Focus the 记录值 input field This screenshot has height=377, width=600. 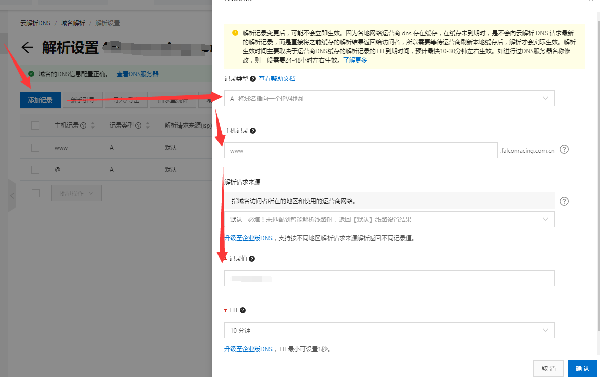389,279
